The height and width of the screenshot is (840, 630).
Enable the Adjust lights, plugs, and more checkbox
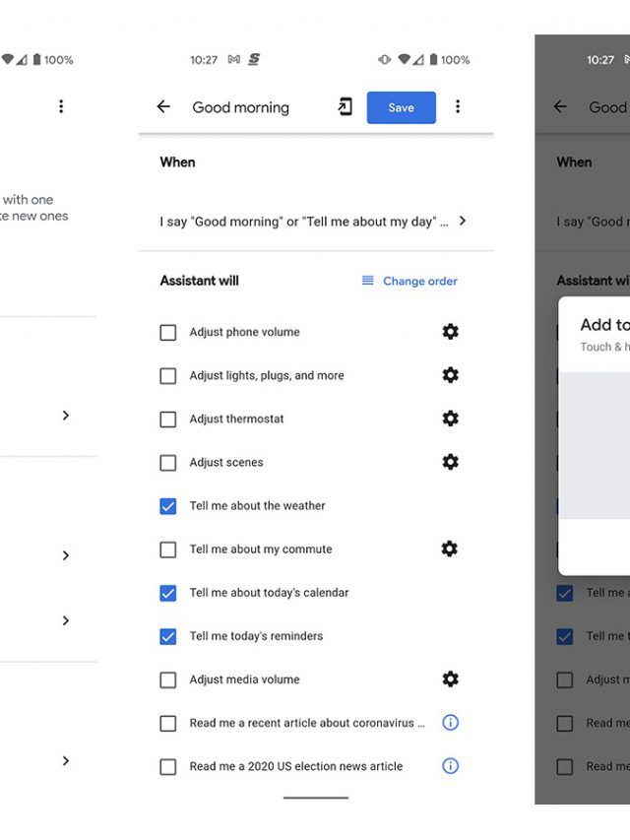(x=168, y=376)
